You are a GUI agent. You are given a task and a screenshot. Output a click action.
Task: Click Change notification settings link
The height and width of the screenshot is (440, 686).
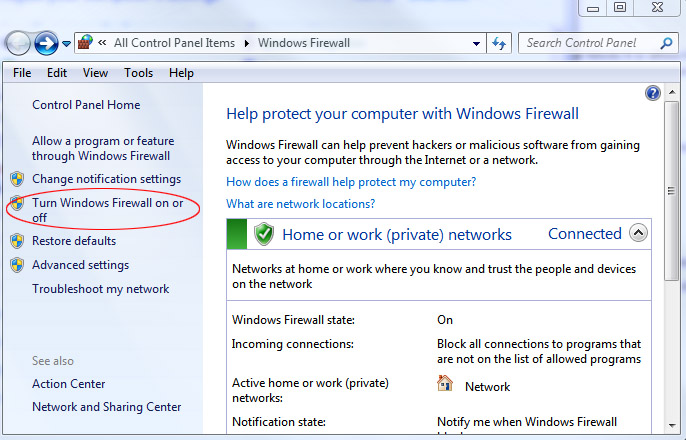click(106, 179)
